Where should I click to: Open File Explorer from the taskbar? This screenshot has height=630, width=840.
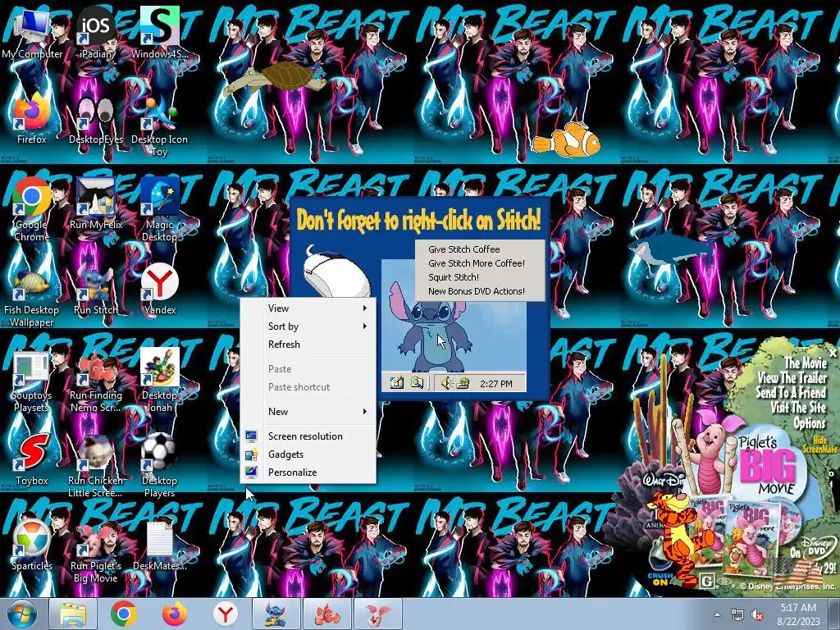(x=73, y=614)
